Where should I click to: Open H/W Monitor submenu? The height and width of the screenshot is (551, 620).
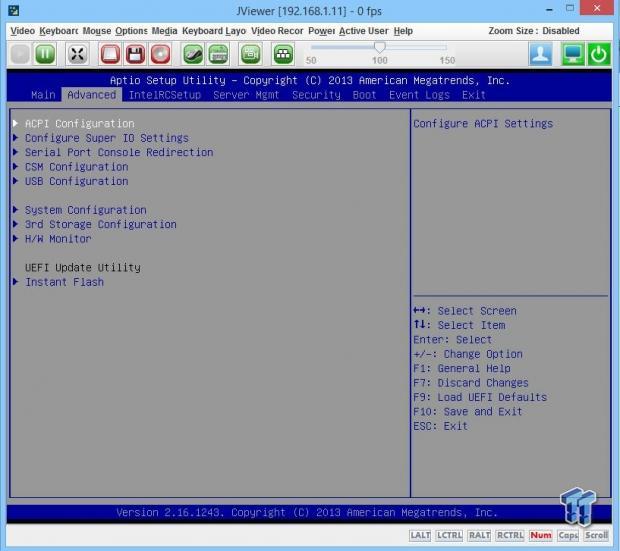click(58, 239)
